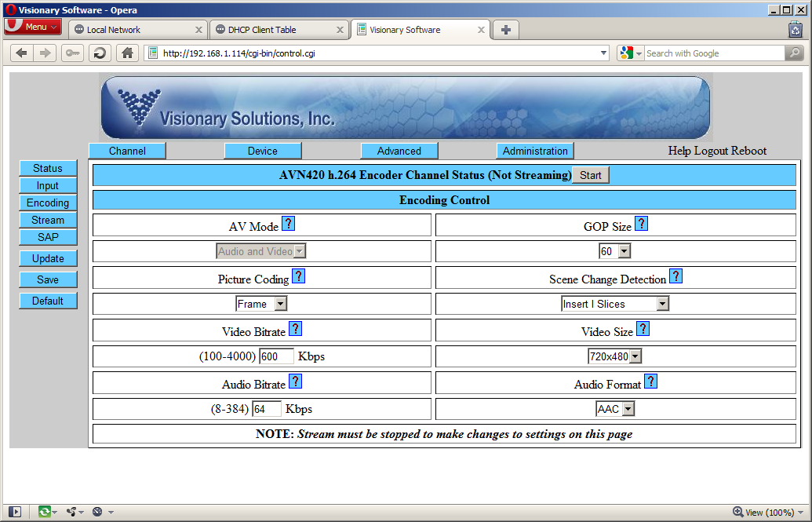Open Opera Unite share icon
The width and height of the screenshot is (812, 522).
point(71,512)
